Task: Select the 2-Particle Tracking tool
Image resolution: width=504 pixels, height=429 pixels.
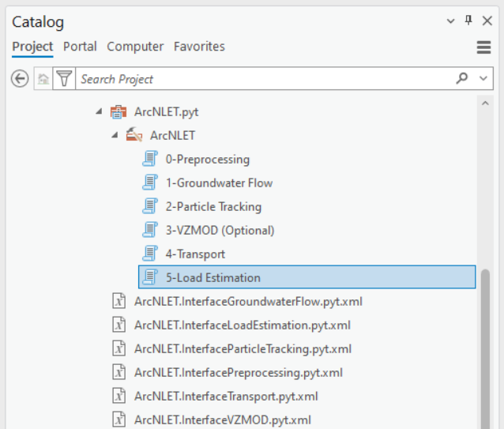Action: (213, 207)
